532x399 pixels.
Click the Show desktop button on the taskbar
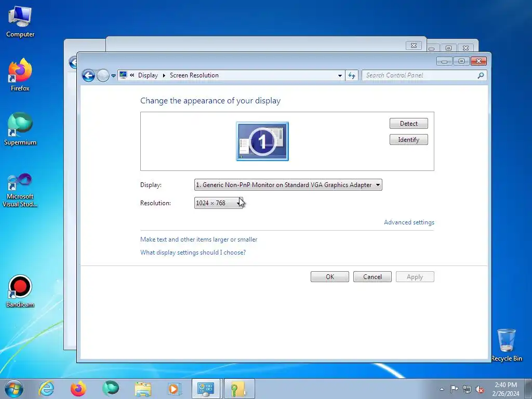[x=528, y=389]
